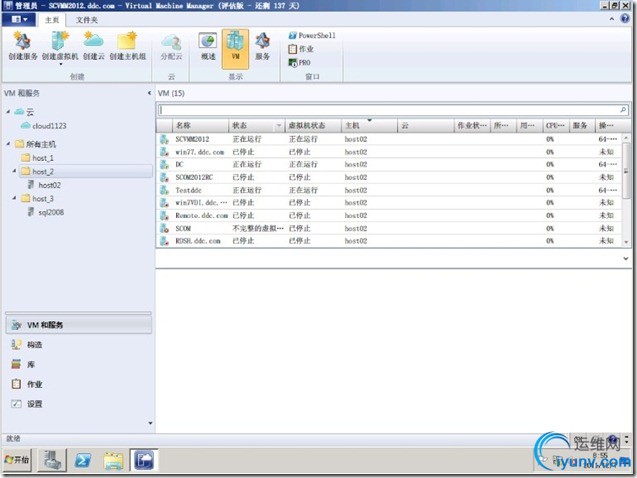Select the Testddc VM row
637x478 pixels.
(389, 190)
